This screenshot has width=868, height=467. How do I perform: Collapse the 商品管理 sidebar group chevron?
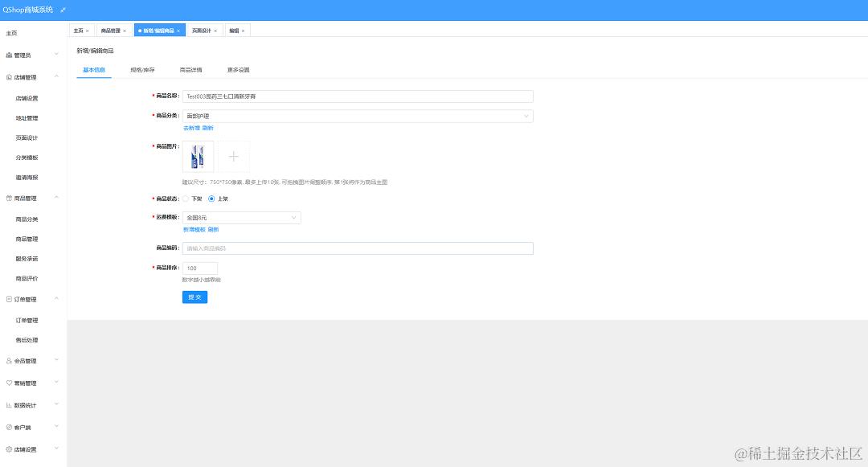coord(56,198)
